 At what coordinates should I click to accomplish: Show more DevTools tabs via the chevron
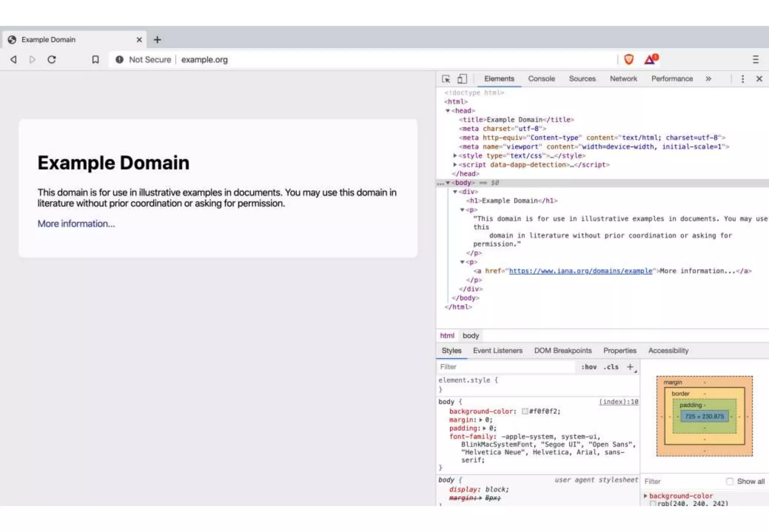(708, 79)
